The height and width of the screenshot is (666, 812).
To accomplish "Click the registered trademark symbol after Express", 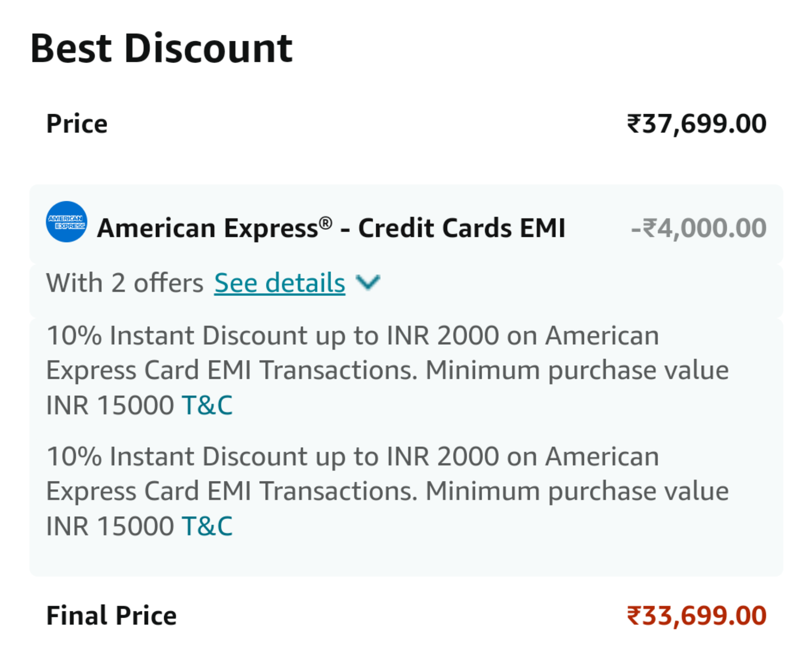I will pos(326,223).
